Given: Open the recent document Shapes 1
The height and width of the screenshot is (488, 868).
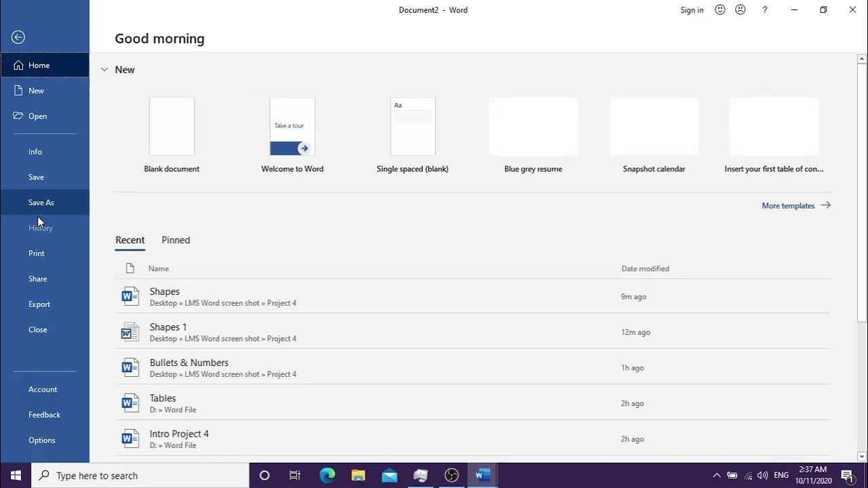Looking at the screenshot, I should 473,332.
